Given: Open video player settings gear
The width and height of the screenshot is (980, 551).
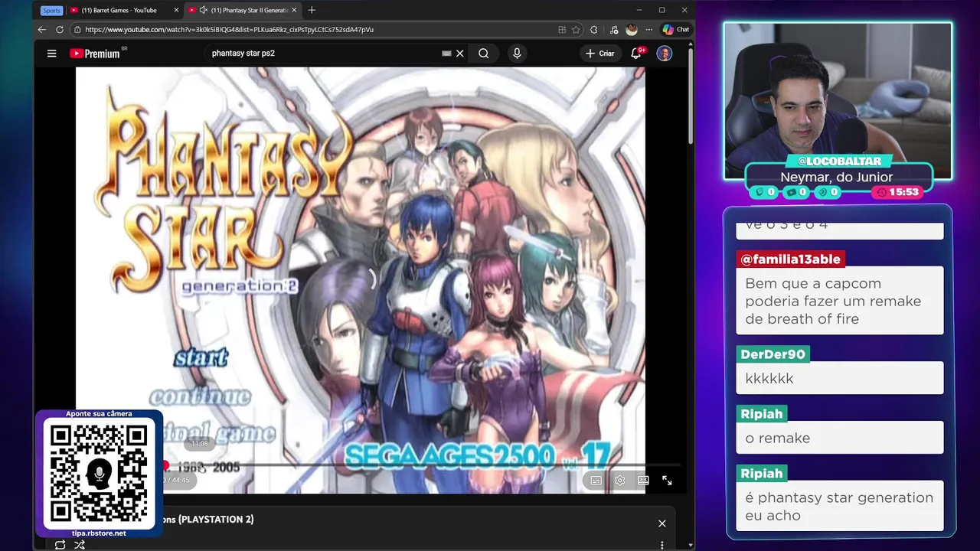Looking at the screenshot, I should [620, 481].
